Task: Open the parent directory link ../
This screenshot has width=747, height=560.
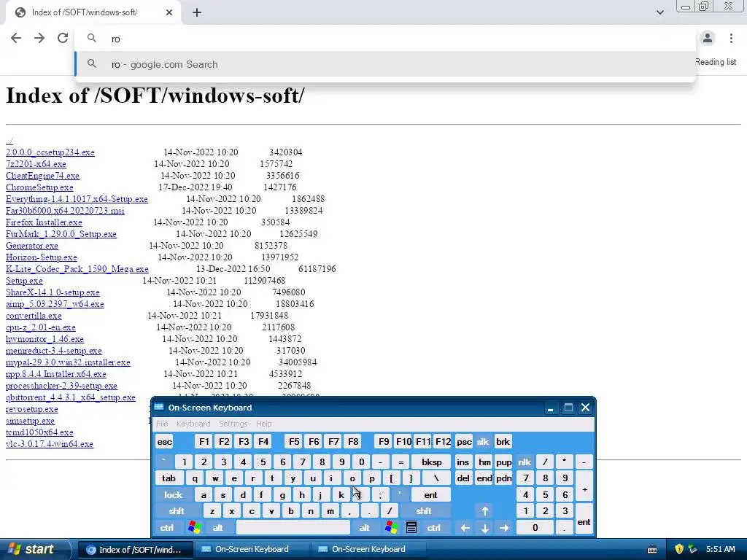Action: [9, 141]
